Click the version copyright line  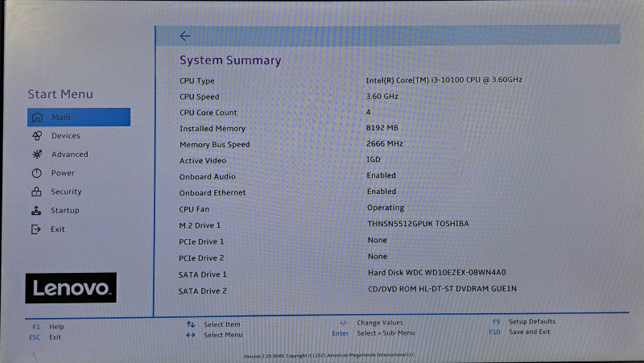pos(329,355)
